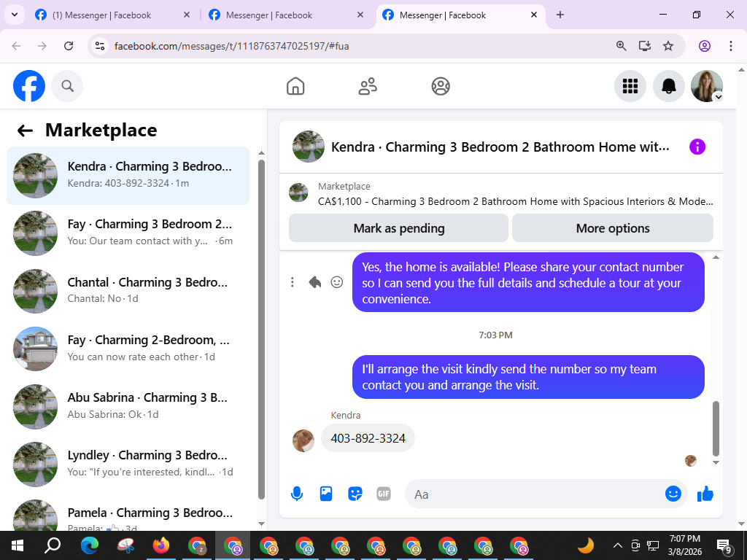This screenshot has width=747, height=560.
Task: Reload the page
Action: click(69, 46)
